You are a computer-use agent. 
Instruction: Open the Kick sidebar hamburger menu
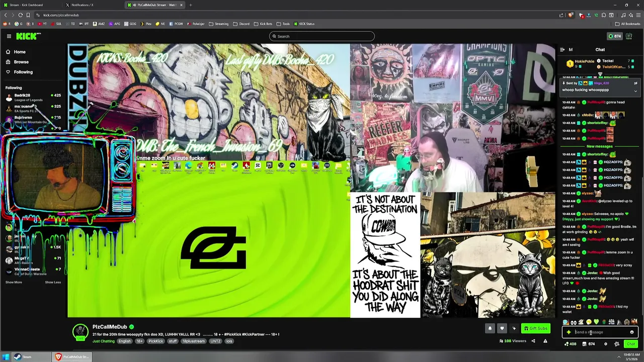click(9, 36)
